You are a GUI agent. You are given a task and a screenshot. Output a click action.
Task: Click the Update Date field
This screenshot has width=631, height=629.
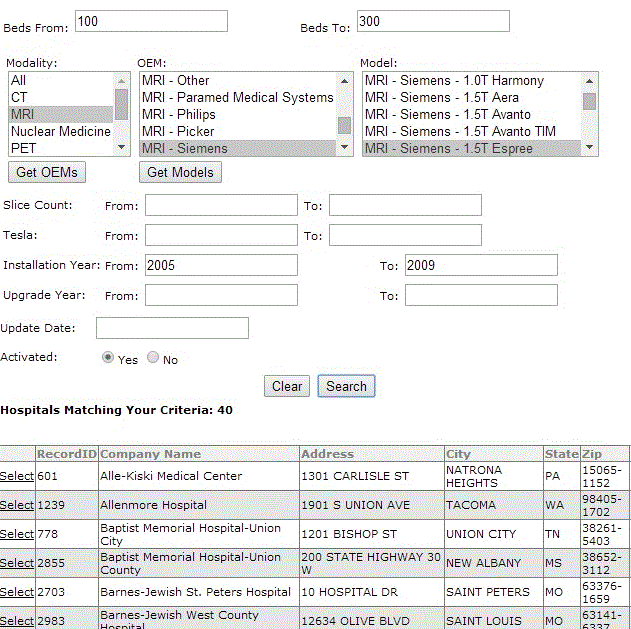172,328
